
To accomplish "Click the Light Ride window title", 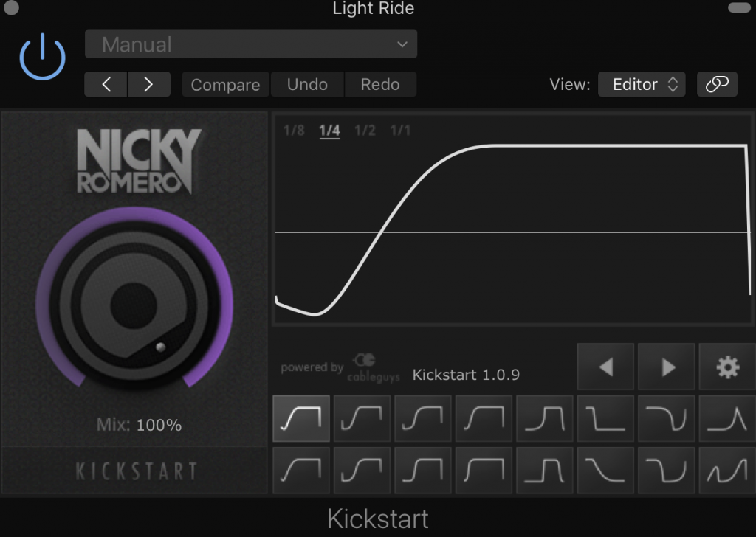I will coord(373,8).
